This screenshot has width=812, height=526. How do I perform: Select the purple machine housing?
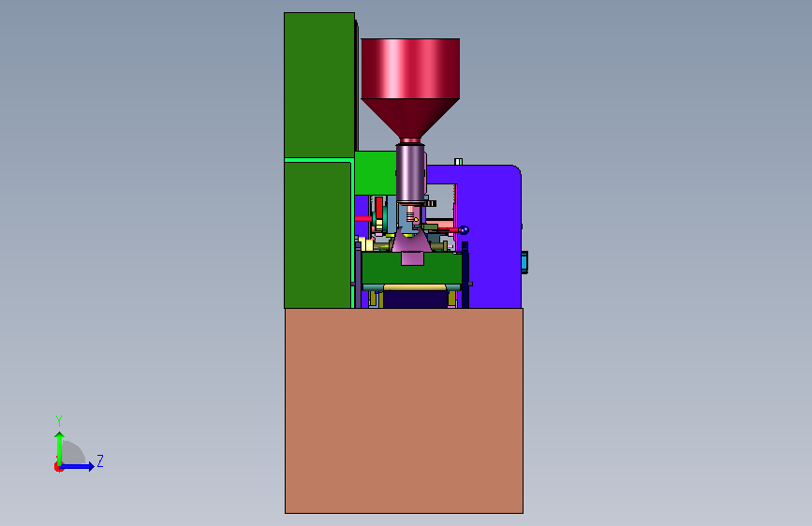coord(492,238)
